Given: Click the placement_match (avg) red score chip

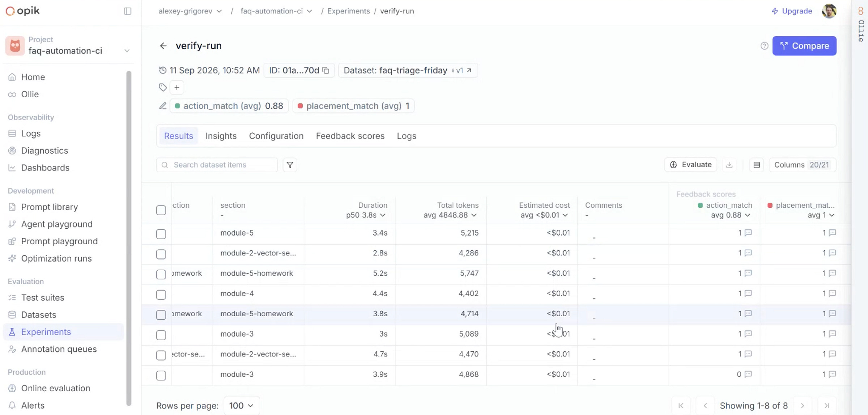Looking at the screenshot, I should tap(353, 106).
